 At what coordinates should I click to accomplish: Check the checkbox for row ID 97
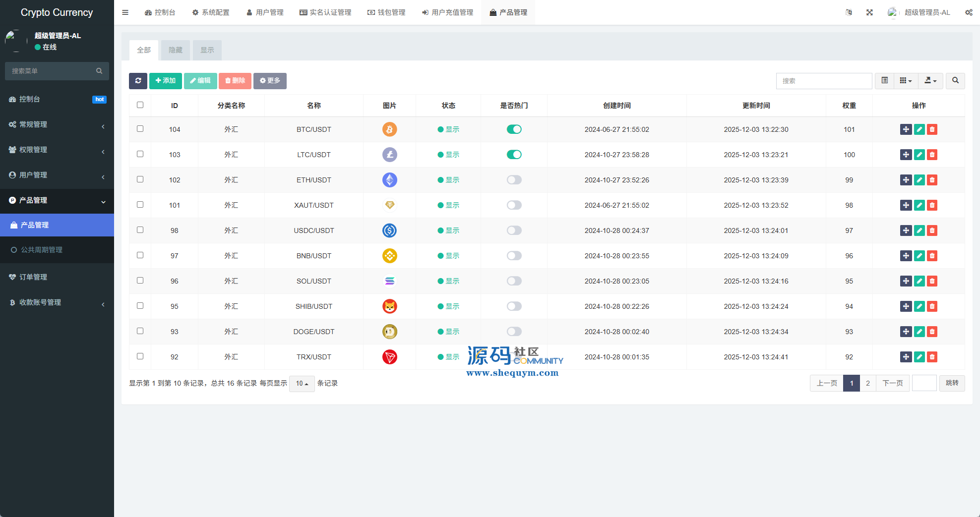click(x=140, y=255)
